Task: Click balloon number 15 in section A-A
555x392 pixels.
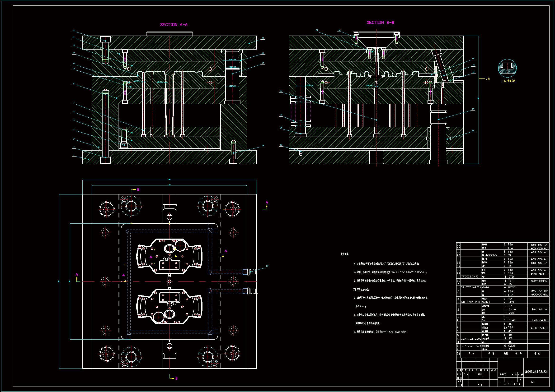Action: click(x=263, y=38)
